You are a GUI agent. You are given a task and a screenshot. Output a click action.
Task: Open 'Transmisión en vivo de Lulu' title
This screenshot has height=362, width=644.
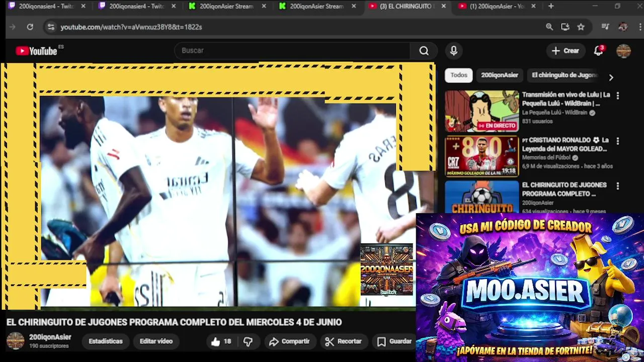[x=566, y=99]
